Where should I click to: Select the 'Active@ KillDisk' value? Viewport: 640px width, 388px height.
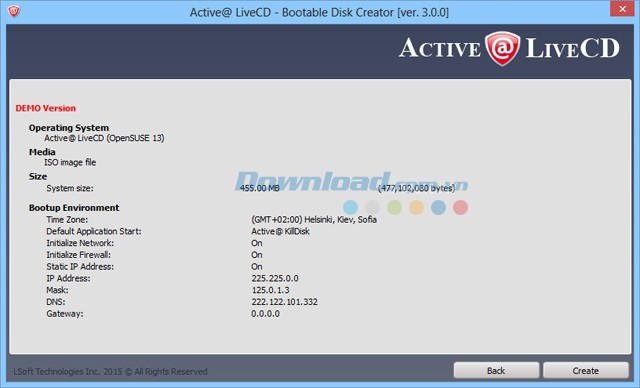pyautogui.click(x=280, y=231)
